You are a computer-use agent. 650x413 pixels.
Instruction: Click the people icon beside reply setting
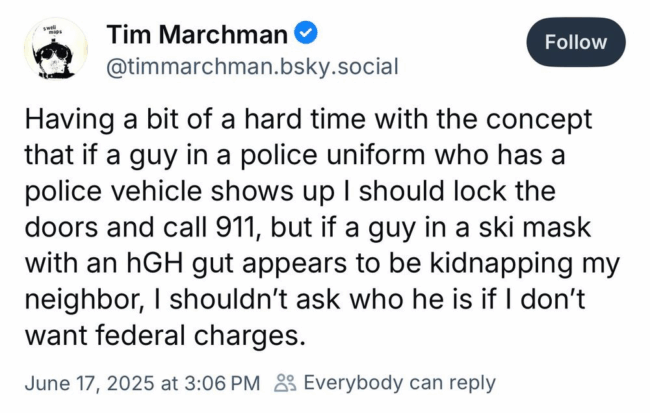(x=285, y=383)
